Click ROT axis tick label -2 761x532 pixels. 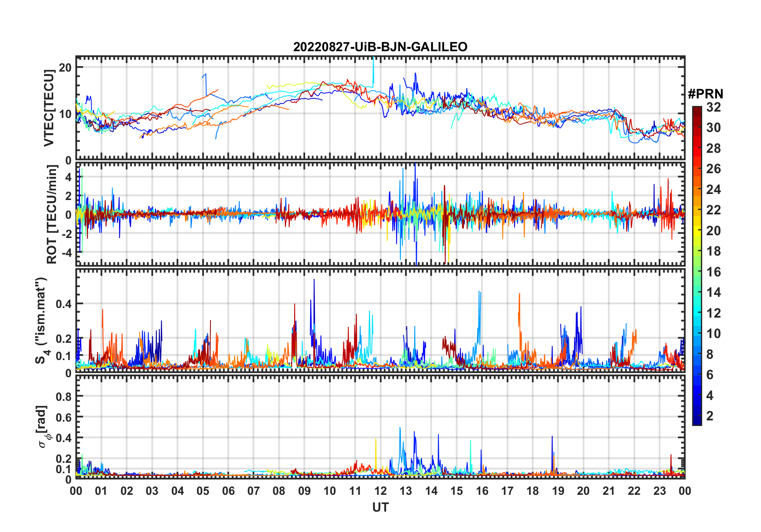[67, 234]
